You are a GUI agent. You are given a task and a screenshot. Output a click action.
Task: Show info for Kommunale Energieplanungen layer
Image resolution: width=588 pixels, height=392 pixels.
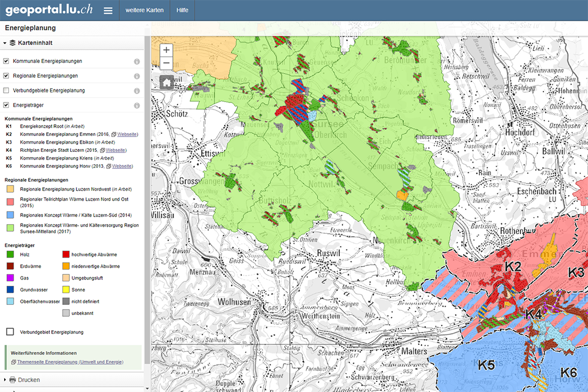click(x=136, y=61)
